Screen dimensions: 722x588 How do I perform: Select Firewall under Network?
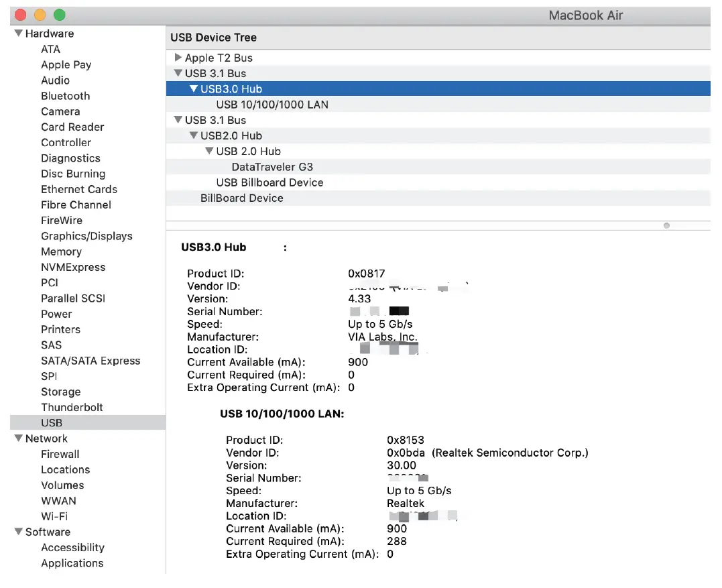(x=60, y=454)
